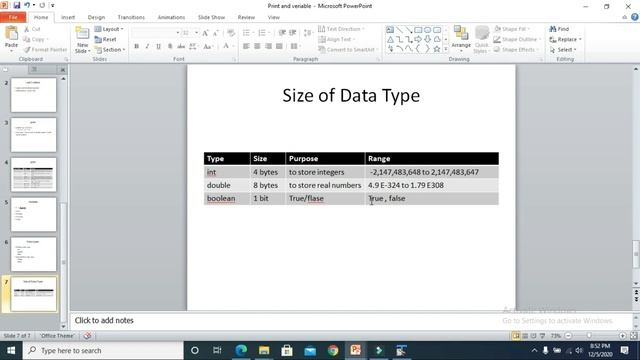The height and width of the screenshot is (360, 640).
Task: Open PowerPoint Help question mark
Action: click(x=635, y=17)
